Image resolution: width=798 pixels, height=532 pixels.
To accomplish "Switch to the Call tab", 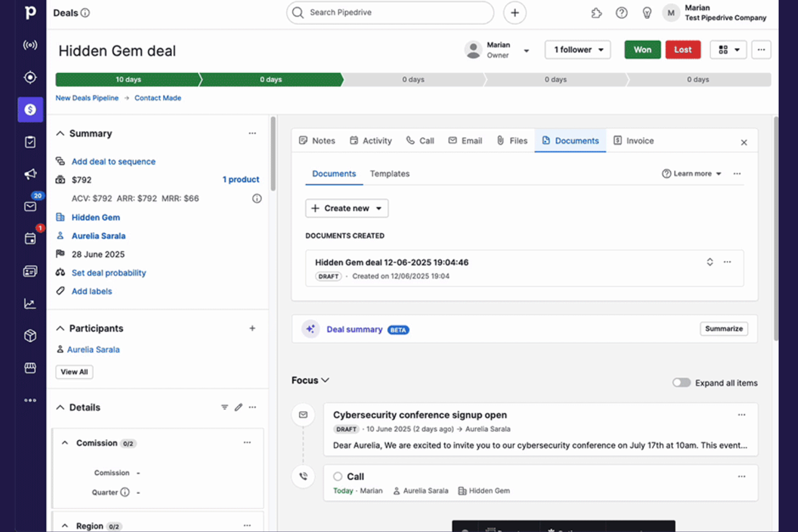I will [x=420, y=141].
